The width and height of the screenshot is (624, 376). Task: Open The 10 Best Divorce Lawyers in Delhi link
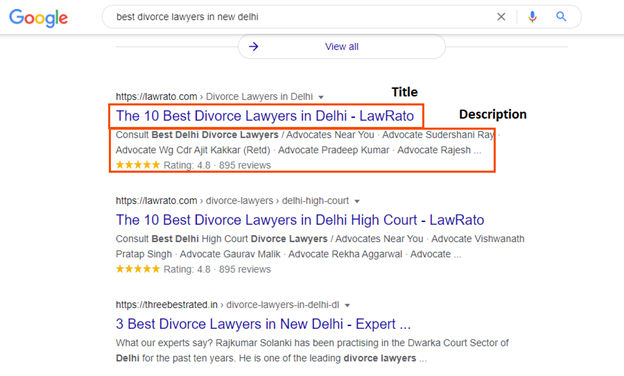(265, 116)
